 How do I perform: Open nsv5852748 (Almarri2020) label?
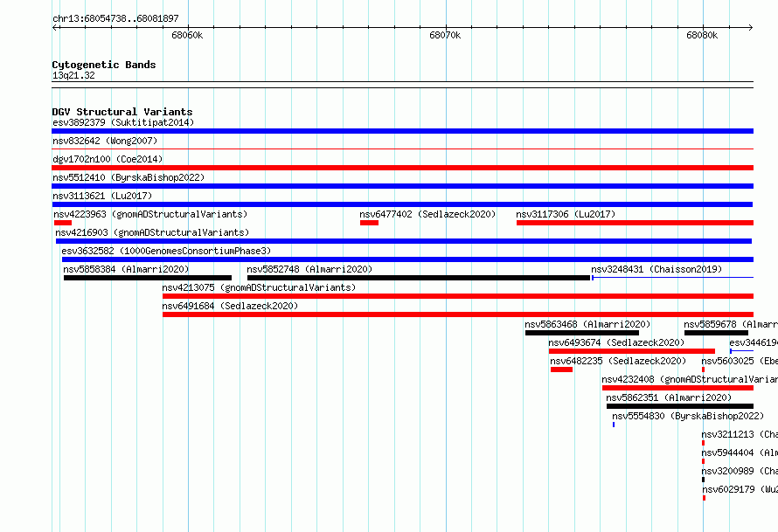(x=309, y=269)
